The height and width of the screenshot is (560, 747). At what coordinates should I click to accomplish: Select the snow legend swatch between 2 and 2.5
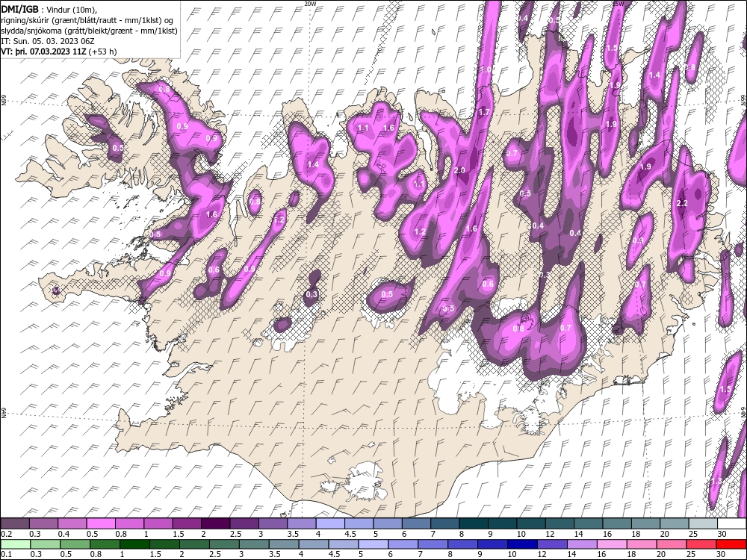click(216, 523)
